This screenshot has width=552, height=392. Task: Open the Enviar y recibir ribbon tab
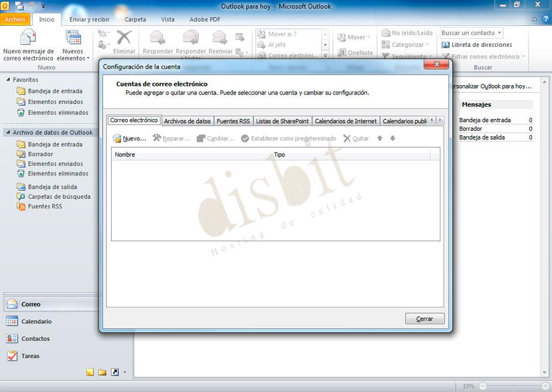[89, 19]
